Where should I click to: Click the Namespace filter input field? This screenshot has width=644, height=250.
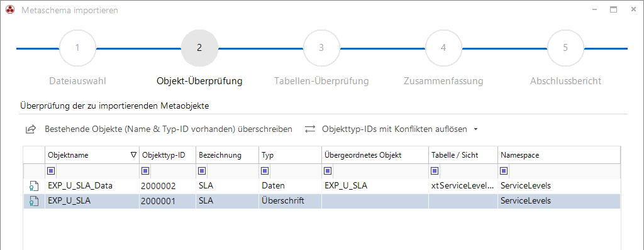click(x=564, y=171)
